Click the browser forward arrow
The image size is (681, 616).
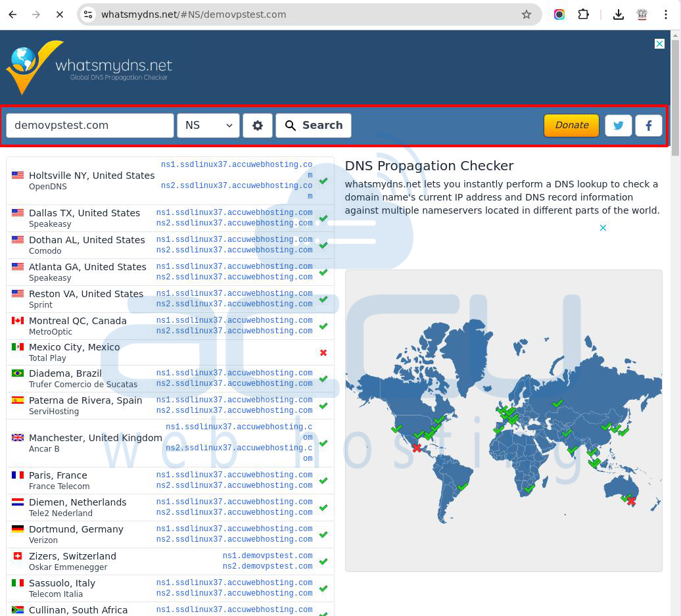point(36,14)
